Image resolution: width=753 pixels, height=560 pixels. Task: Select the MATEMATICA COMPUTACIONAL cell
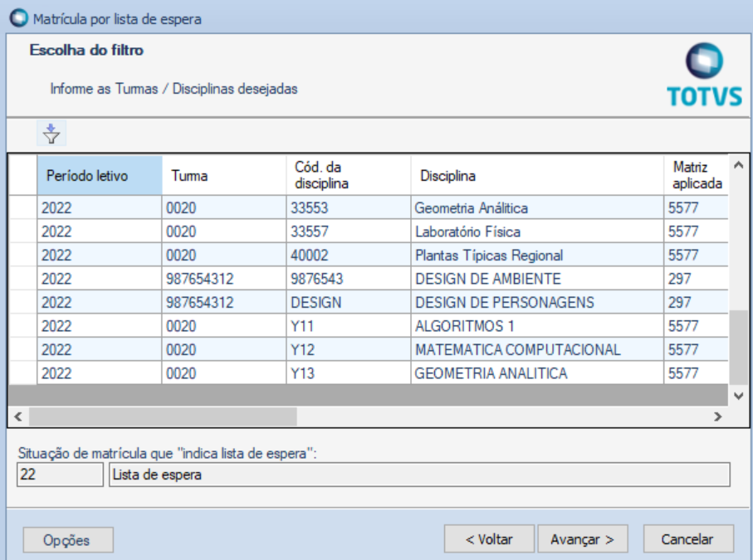tap(537, 349)
